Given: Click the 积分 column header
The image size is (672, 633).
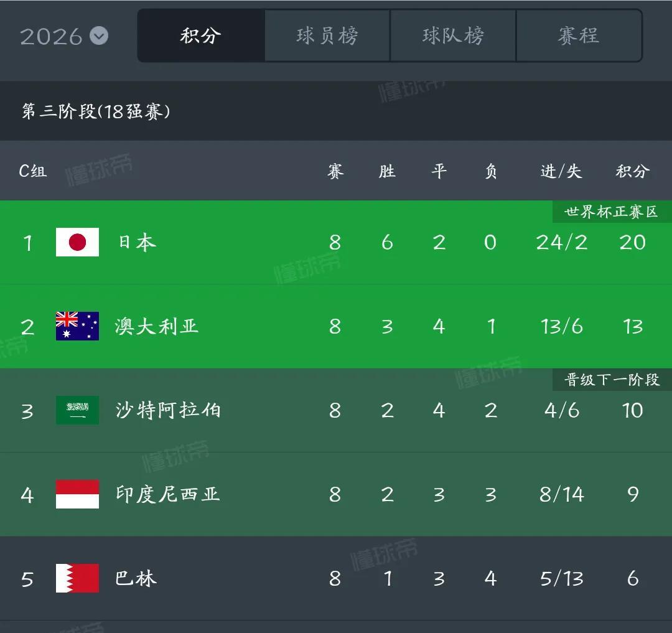Looking at the screenshot, I should tap(633, 171).
